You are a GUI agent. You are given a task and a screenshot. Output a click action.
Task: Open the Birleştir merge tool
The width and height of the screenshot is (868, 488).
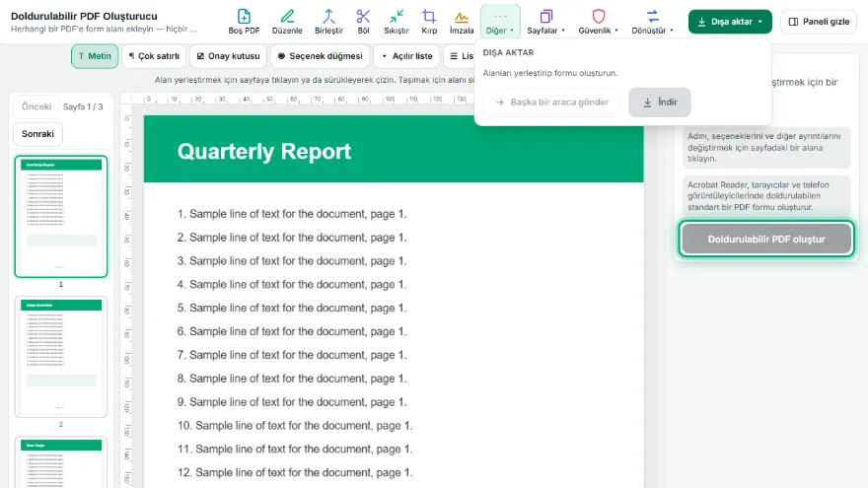pos(328,22)
